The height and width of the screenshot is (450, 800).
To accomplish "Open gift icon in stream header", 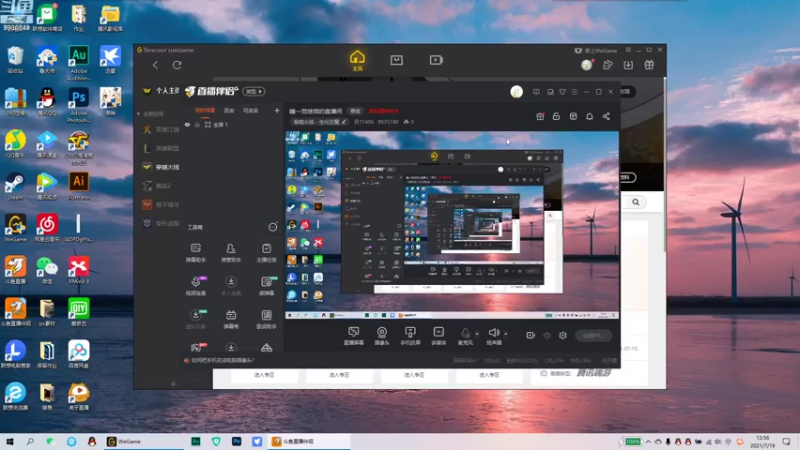I will click(x=540, y=116).
